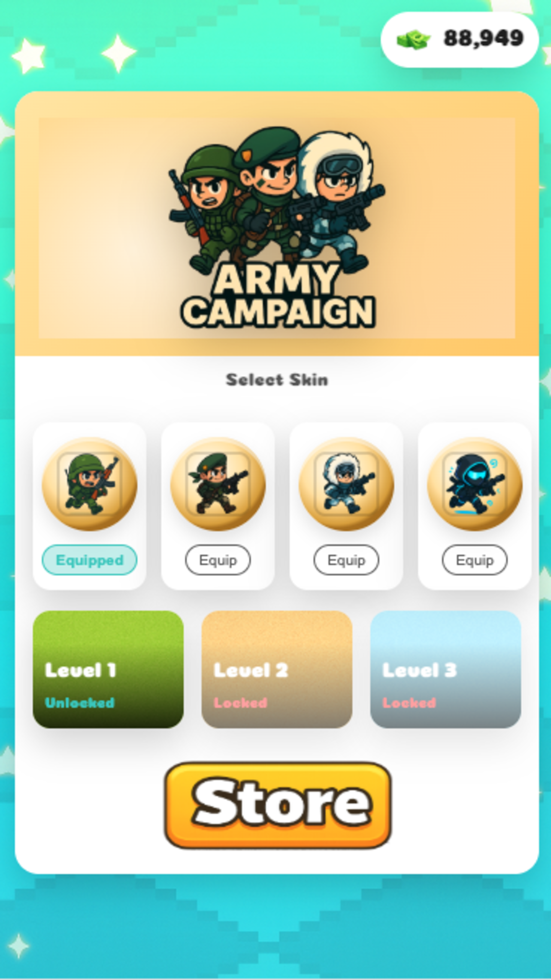Equip the arctic parka soldier skin
The width and height of the screenshot is (551, 980).
[346, 560]
